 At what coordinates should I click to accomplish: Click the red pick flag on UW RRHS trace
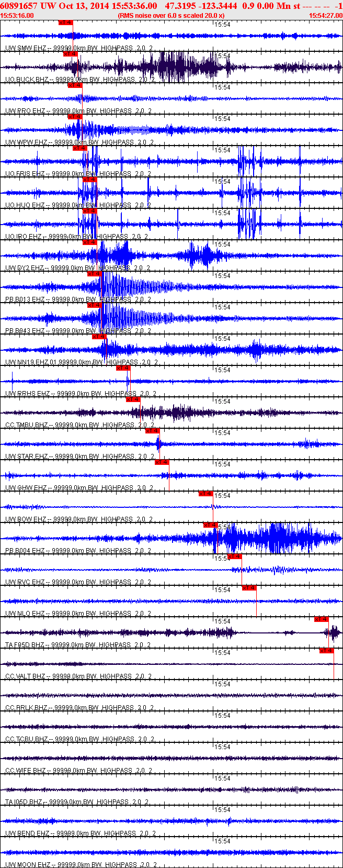[123, 368]
